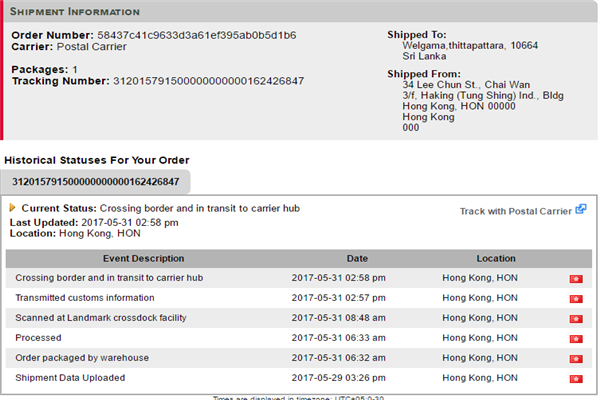The image size is (600, 400).
Task: Collapse the Current Status disclosure triangle
Action: tap(12, 208)
